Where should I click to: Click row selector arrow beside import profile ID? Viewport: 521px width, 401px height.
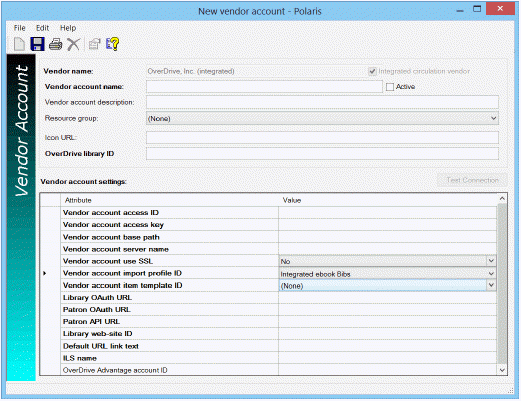point(45,274)
